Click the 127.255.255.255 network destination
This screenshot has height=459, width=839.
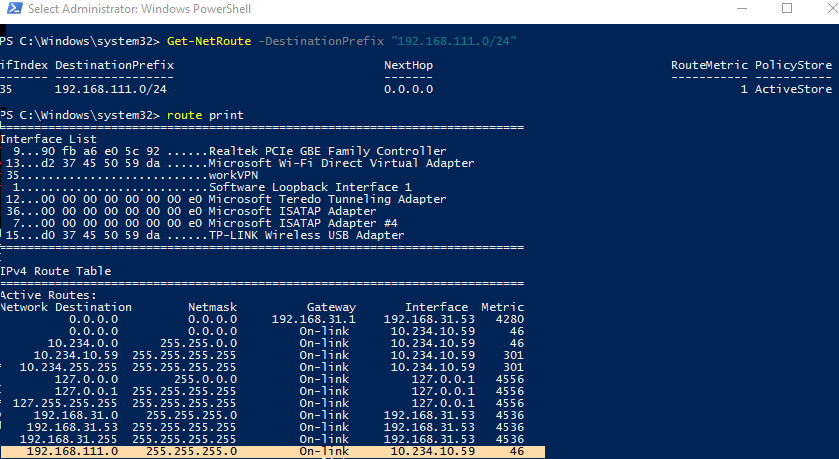point(65,403)
